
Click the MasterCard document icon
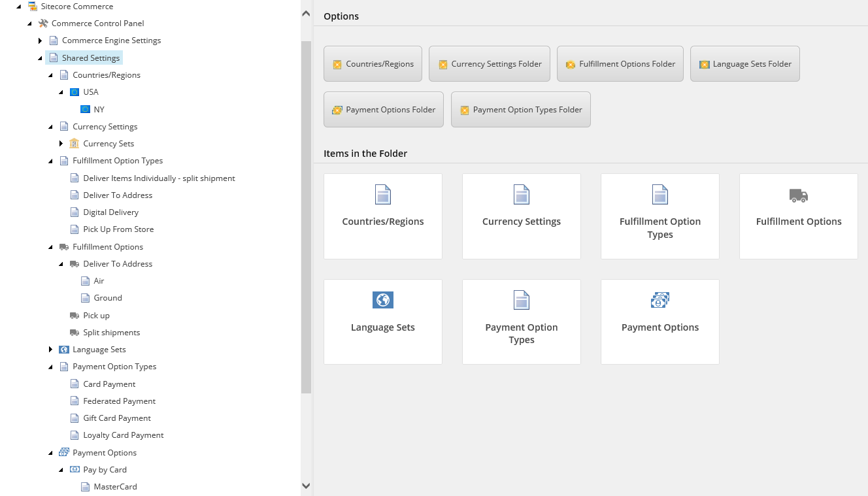click(85, 487)
